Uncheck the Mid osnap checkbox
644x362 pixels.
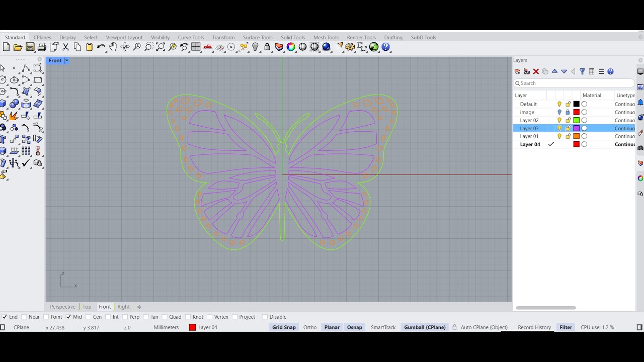[x=68, y=317]
